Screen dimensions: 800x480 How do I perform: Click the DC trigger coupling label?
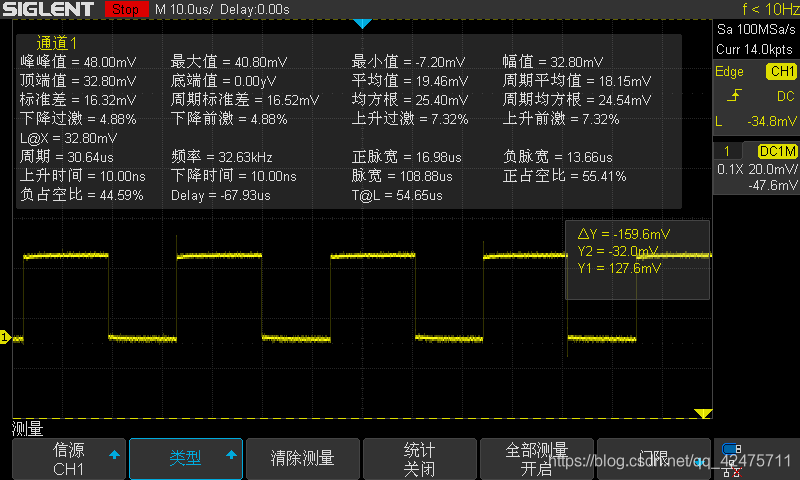pyautogui.click(x=786, y=96)
